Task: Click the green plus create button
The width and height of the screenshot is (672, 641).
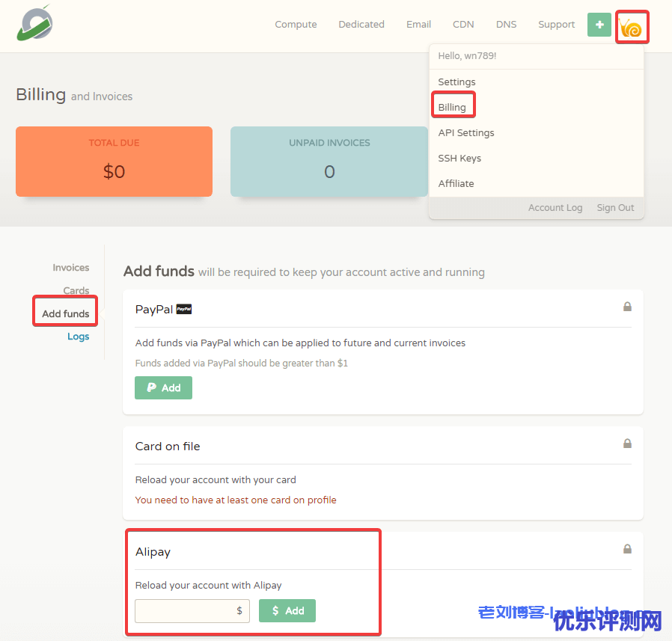Action: [599, 25]
